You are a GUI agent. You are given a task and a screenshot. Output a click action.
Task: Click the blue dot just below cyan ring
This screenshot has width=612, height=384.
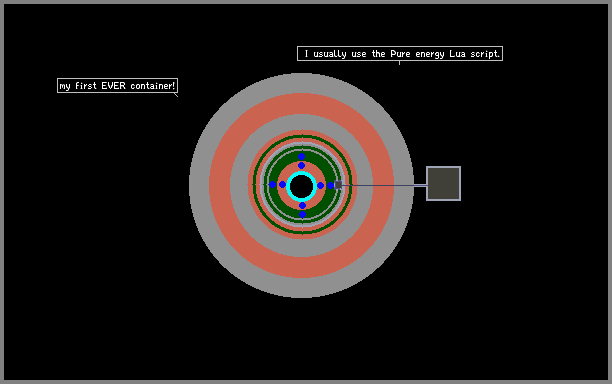(302, 205)
